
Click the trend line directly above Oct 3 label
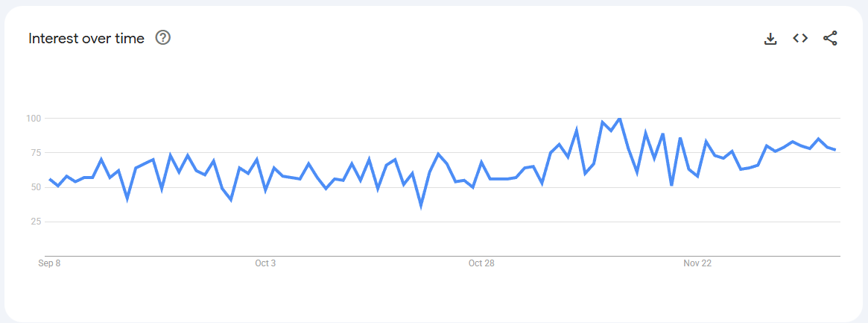[265, 191]
